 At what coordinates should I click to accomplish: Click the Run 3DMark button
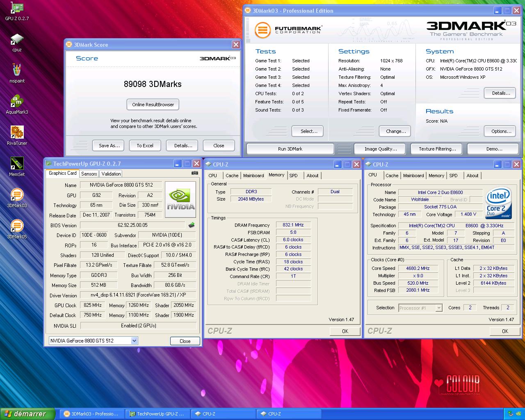click(290, 149)
